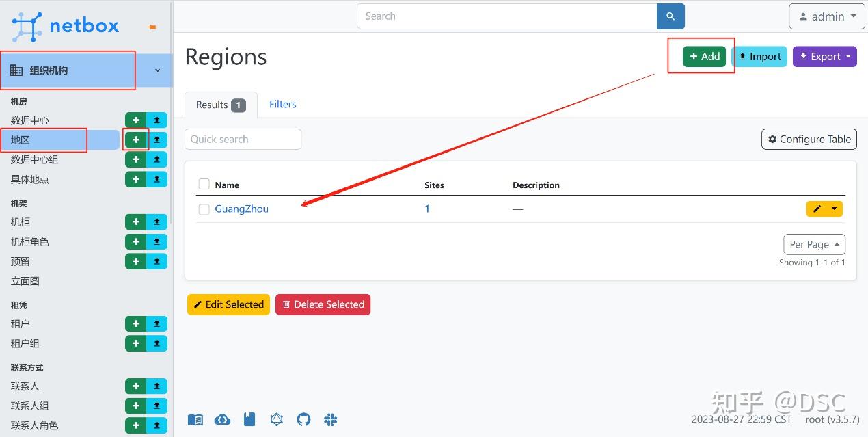Image resolution: width=868 pixels, height=437 pixels.
Task: Unpin the sidebar using the pin toggle
Action: tap(152, 27)
